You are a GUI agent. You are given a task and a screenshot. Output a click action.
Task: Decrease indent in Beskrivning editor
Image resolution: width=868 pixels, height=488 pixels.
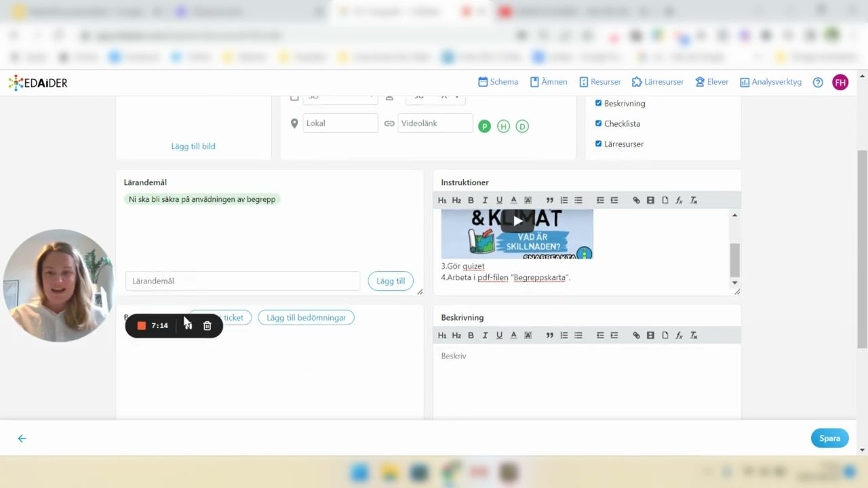point(600,335)
